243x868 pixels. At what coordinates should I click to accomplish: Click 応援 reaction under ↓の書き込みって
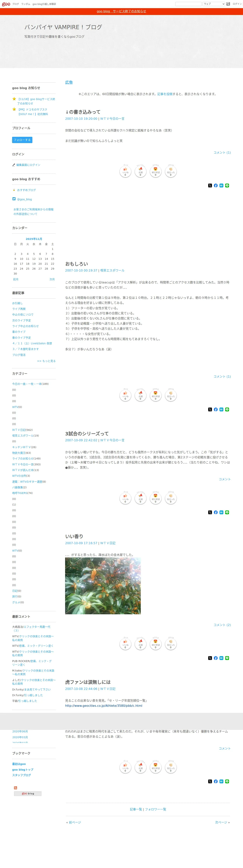tap(140, 171)
